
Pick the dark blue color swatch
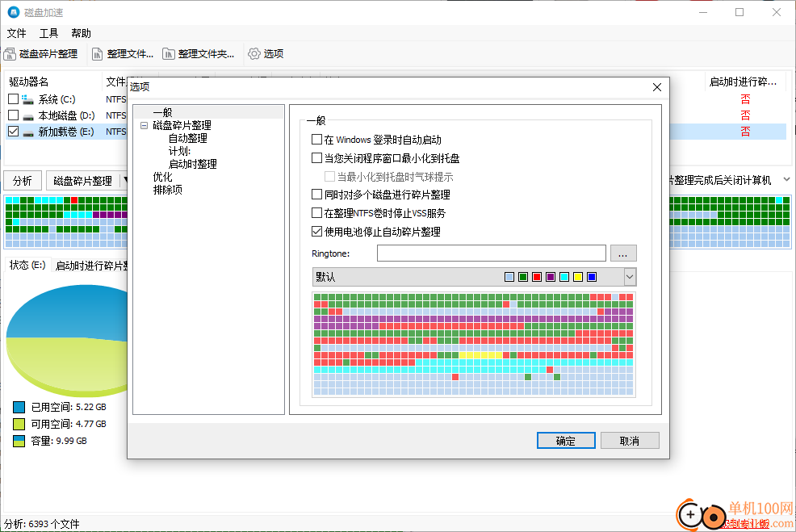pos(592,277)
